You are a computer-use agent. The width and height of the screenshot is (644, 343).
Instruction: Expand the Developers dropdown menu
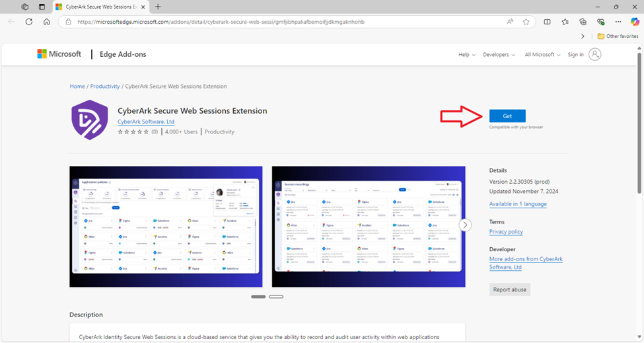coord(499,55)
